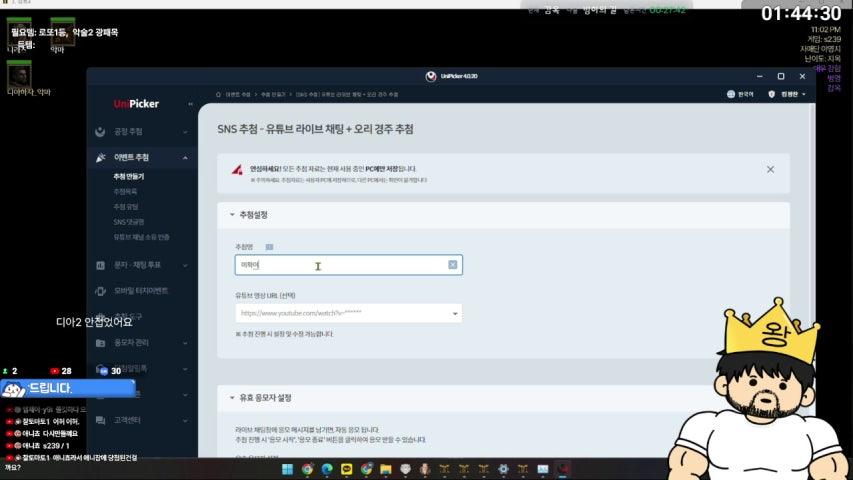This screenshot has height=480, width=853.
Task: Open the 추첨목록 submenu item
Action: 125,192
